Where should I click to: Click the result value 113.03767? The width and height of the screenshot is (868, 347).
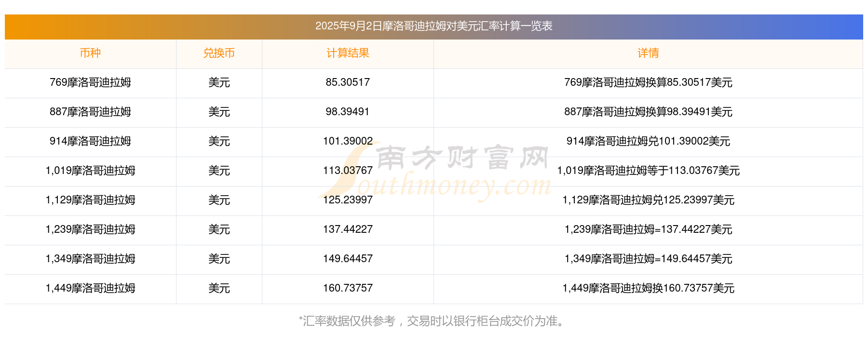(x=348, y=171)
